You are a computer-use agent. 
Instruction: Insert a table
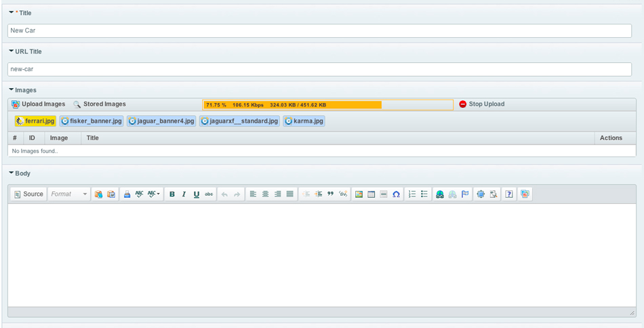coord(371,194)
